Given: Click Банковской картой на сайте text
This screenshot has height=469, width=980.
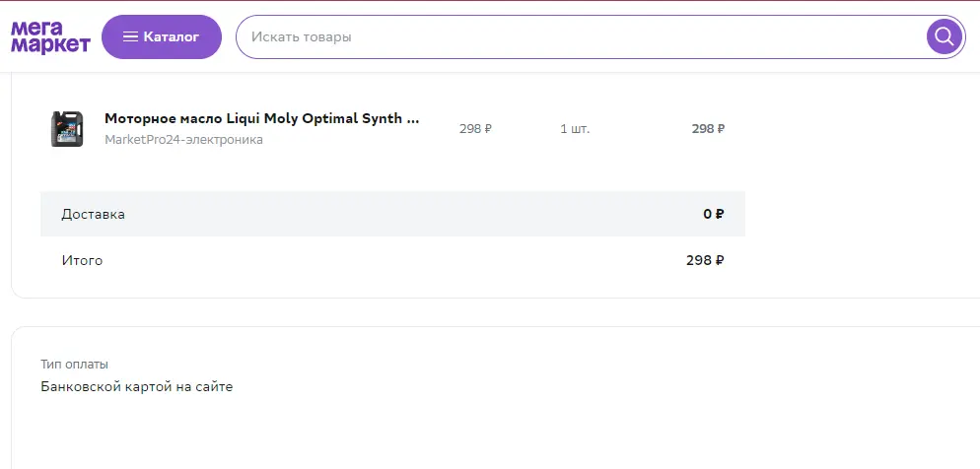Looking at the screenshot, I should 137,386.
